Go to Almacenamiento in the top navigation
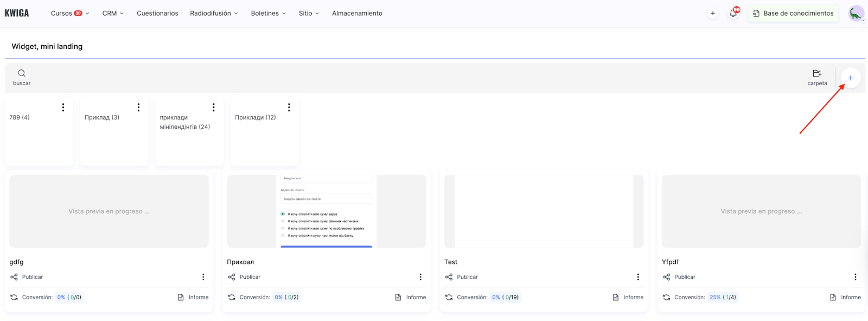The width and height of the screenshot is (868, 321). coord(357,14)
